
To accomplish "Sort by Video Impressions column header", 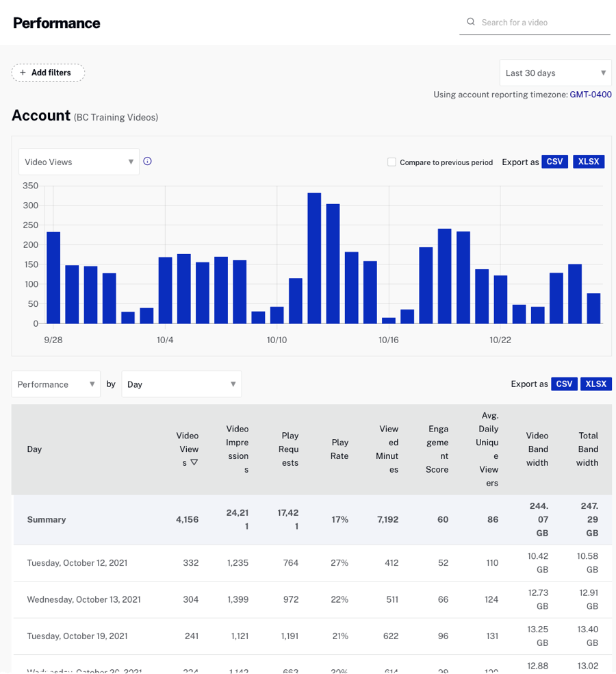I will click(238, 449).
